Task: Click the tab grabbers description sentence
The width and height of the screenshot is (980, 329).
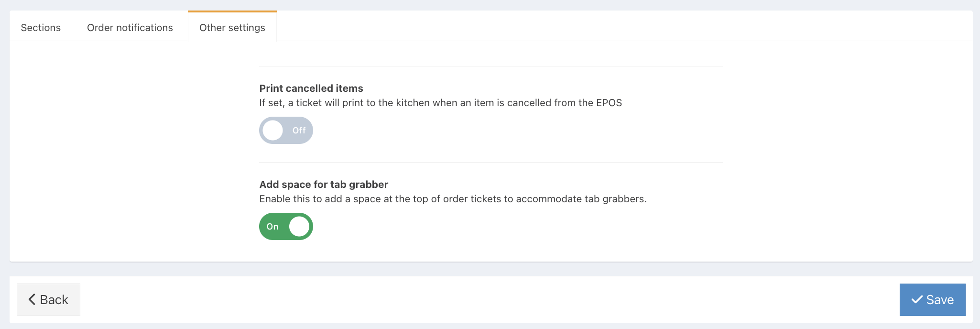Action: point(453,199)
